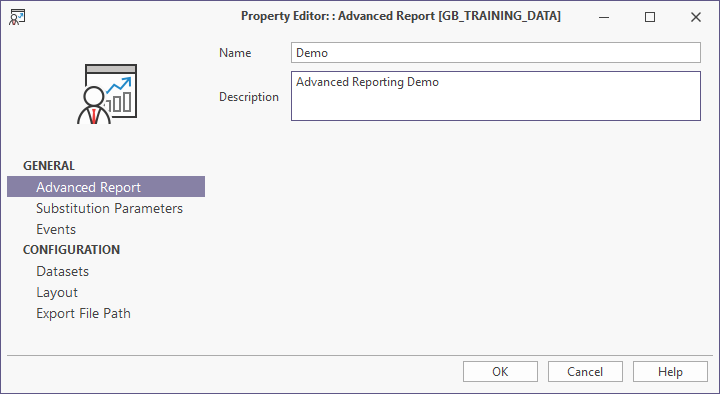Open the Substitution Parameters page
The width and height of the screenshot is (720, 394).
(109, 208)
